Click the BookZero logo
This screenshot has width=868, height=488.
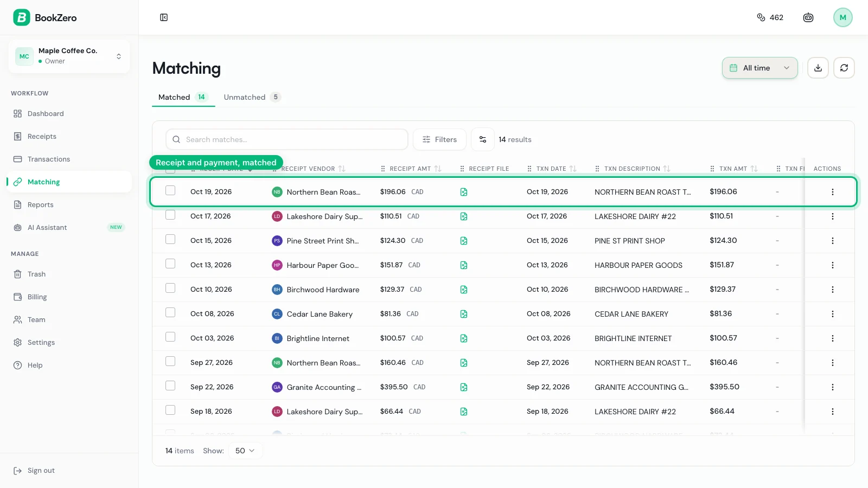coord(45,17)
